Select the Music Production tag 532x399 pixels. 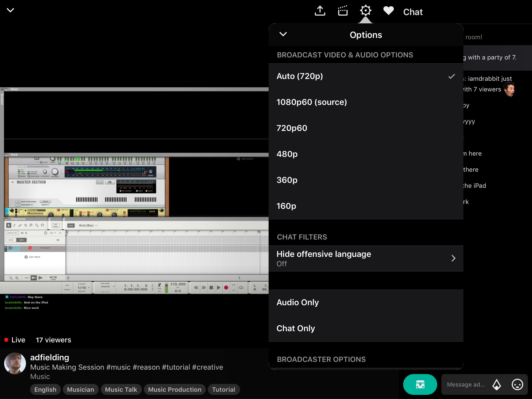175,389
